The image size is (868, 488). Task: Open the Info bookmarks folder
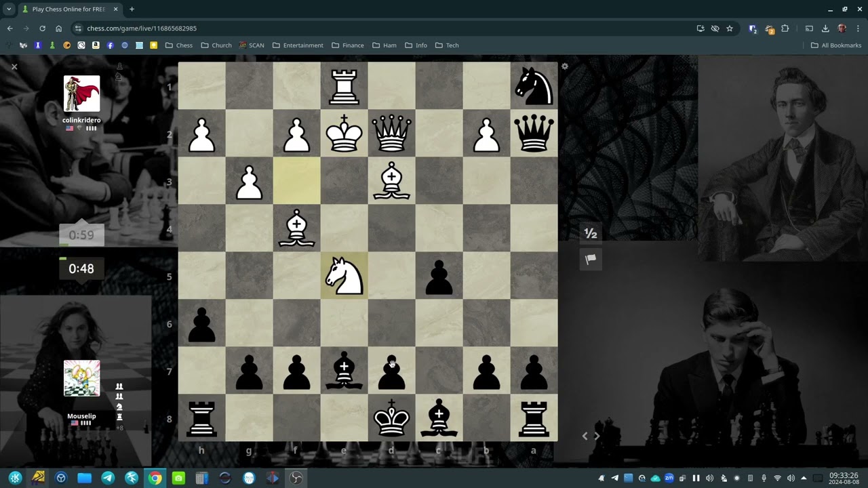(x=416, y=45)
